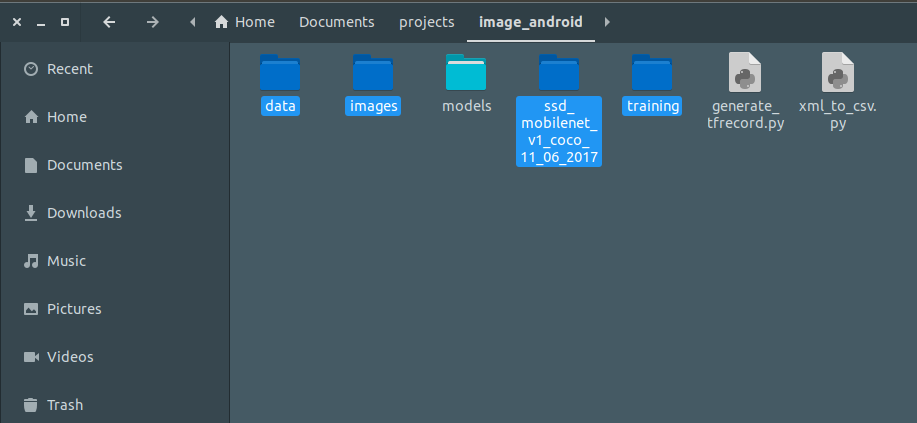Image resolution: width=917 pixels, height=423 pixels.
Task: Click the image_android path bar button
Action: coord(530,22)
